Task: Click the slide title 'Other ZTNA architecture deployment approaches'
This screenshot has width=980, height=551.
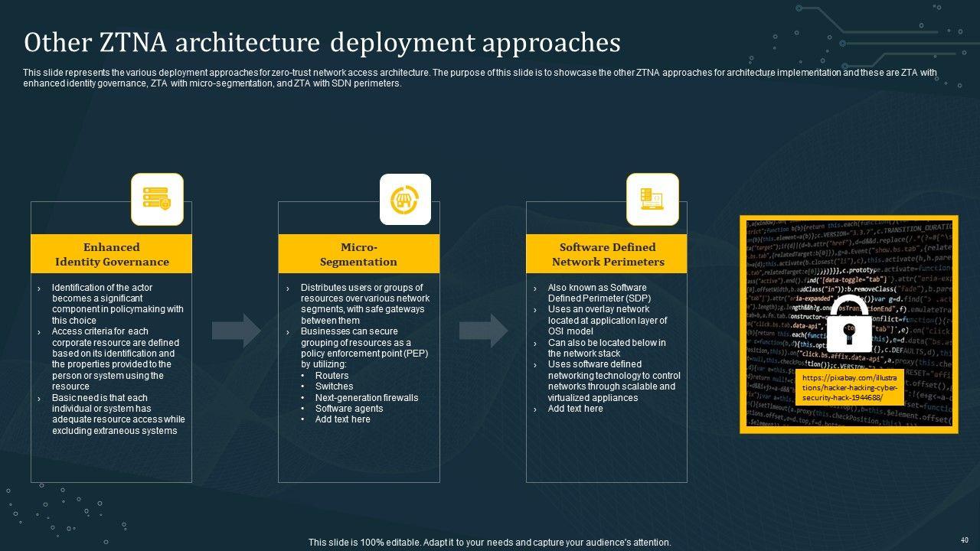Action: tap(322, 43)
